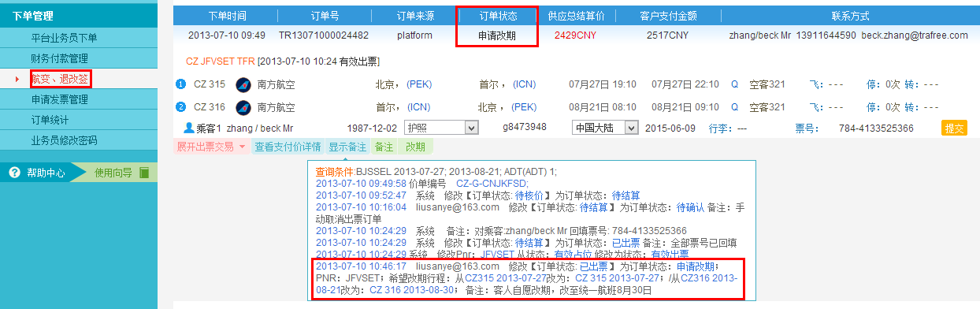980x309 pixels.
Task: Open the 护照 document type dropdown
Action: coord(441,127)
